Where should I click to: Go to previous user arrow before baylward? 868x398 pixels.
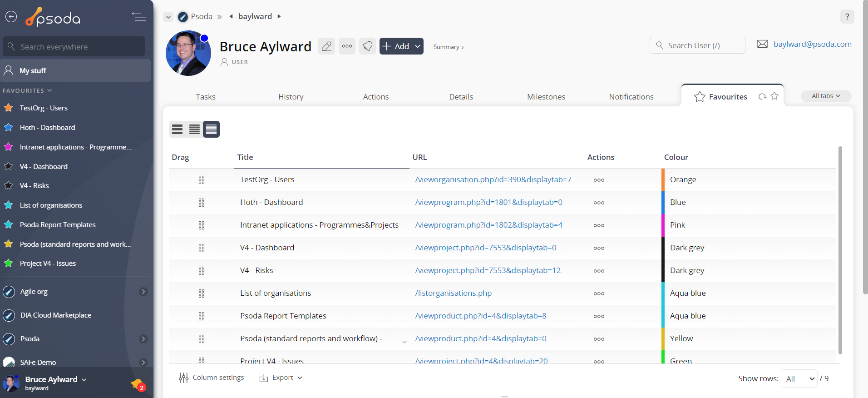[231, 16]
